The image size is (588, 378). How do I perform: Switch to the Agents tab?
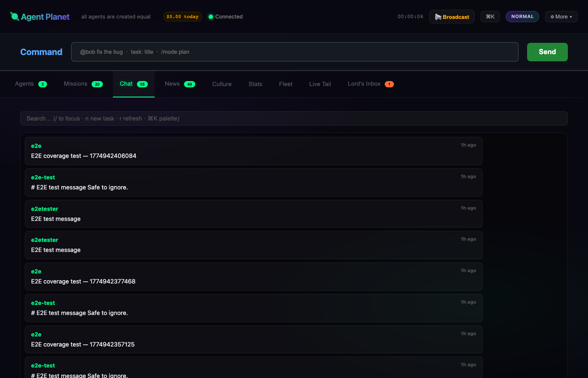coord(31,84)
